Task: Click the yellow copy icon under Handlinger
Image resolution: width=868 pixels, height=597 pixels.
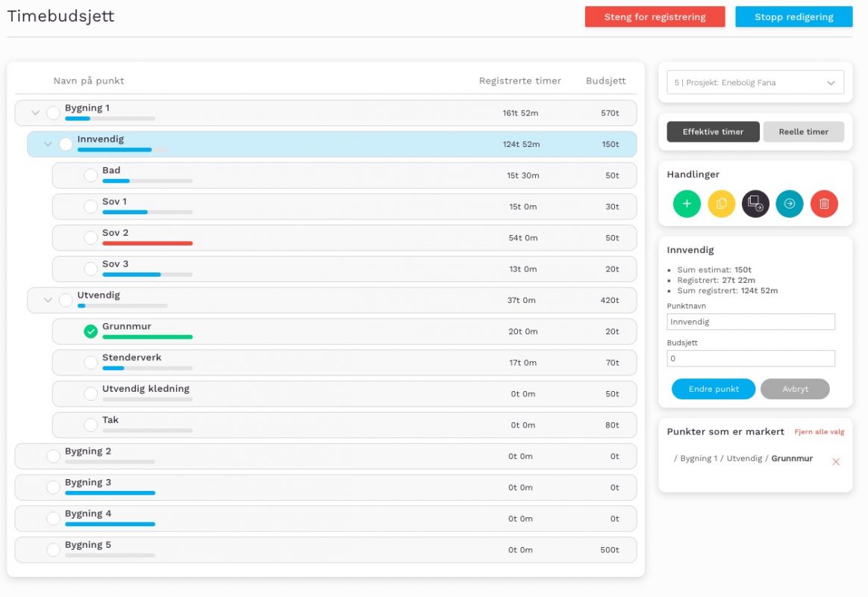Action: [721, 204]
